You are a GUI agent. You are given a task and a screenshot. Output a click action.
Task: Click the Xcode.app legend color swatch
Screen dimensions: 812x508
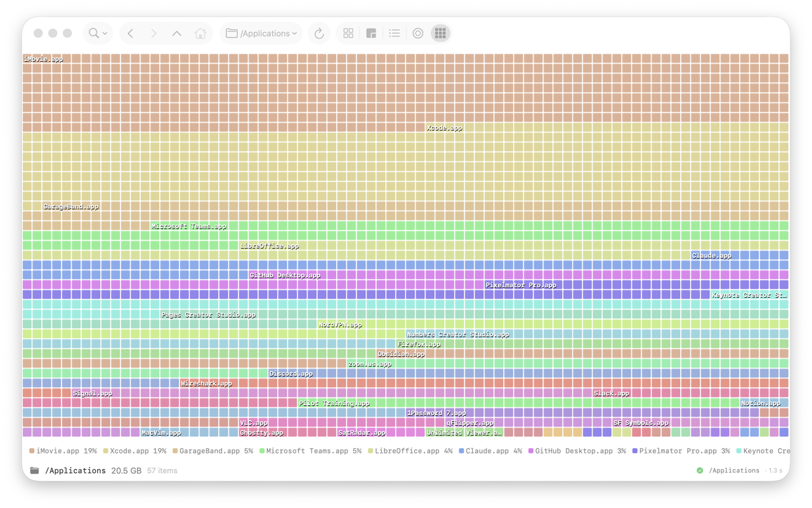tap(105, 451)
